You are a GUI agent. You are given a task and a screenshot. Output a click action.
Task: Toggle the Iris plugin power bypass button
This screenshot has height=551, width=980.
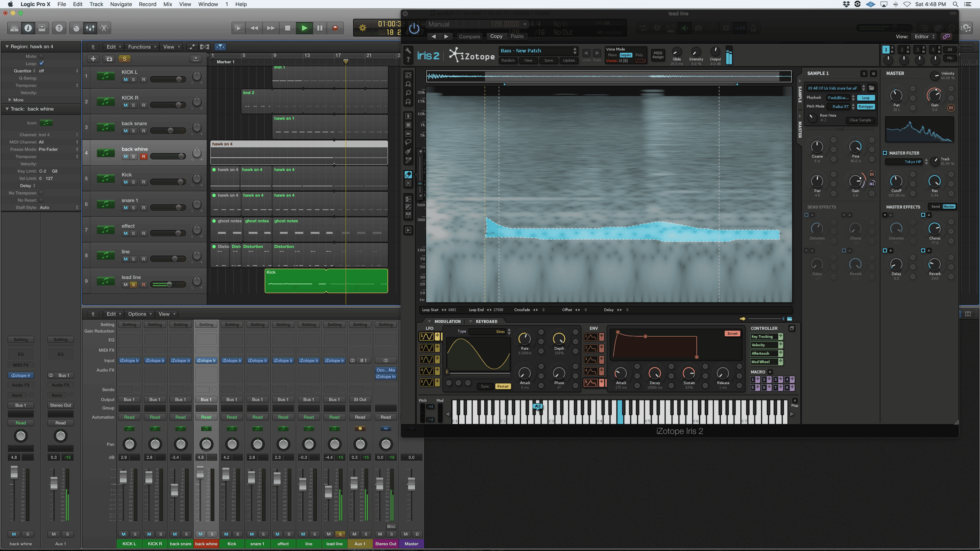pyautogui.click(x=414, y=28)
